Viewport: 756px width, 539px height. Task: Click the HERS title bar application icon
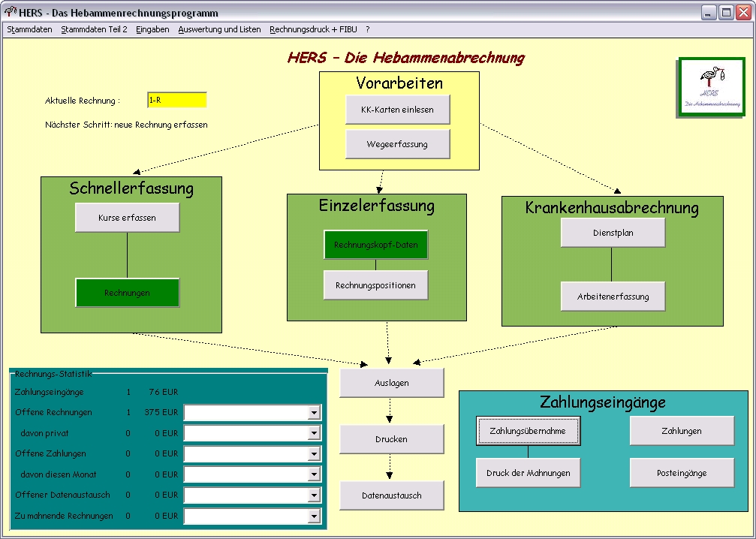pos(11,13)
